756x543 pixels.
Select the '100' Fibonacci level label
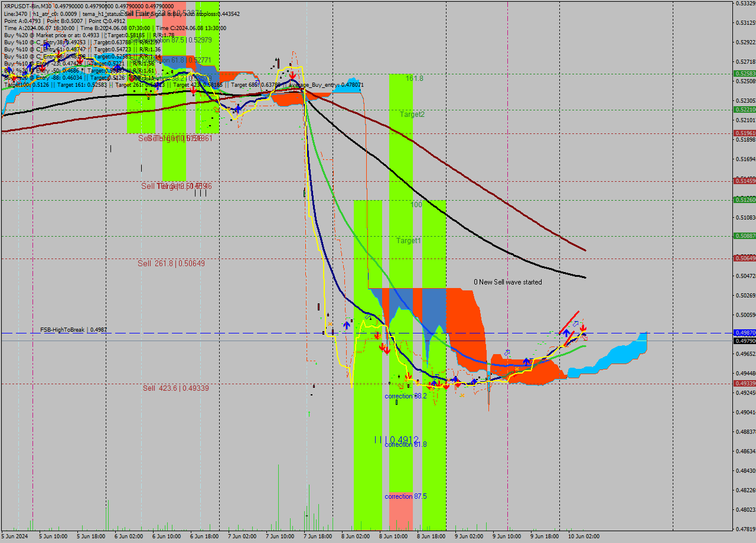coord(416,204)
